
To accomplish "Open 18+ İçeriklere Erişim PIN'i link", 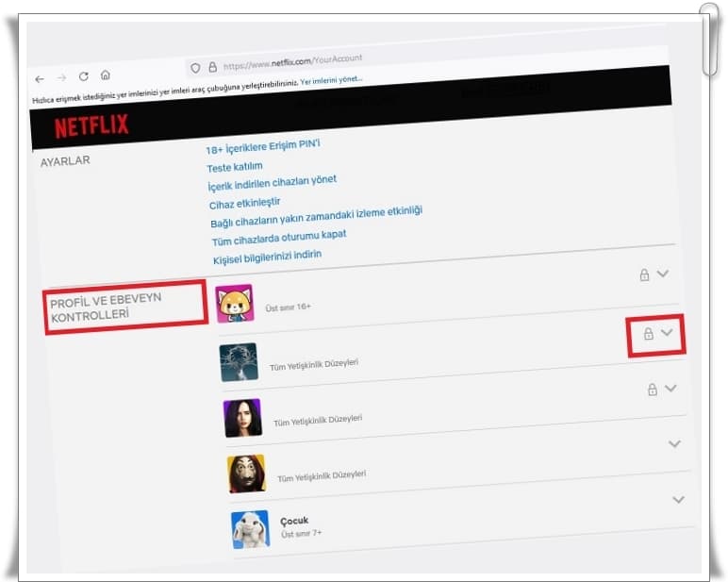I will (x=263, y=147).
